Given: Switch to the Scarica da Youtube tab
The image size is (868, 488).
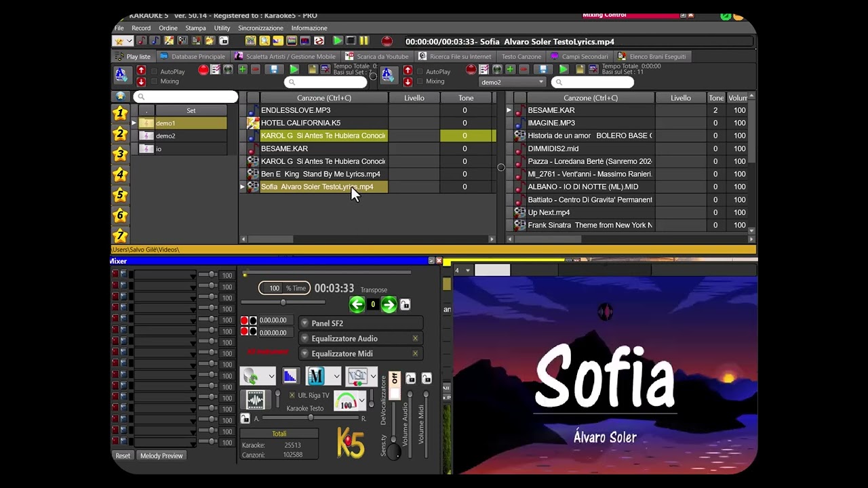Looking at the screenshot, I should coord(377,56).
